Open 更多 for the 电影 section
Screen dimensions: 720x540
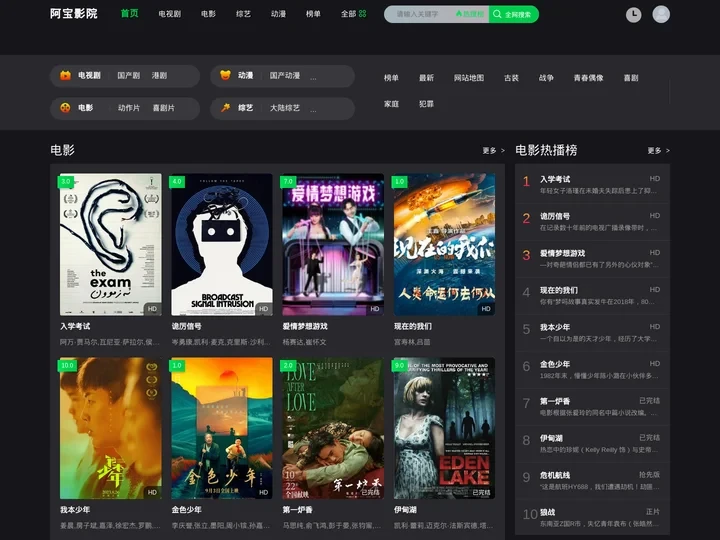tap(493, 151)
